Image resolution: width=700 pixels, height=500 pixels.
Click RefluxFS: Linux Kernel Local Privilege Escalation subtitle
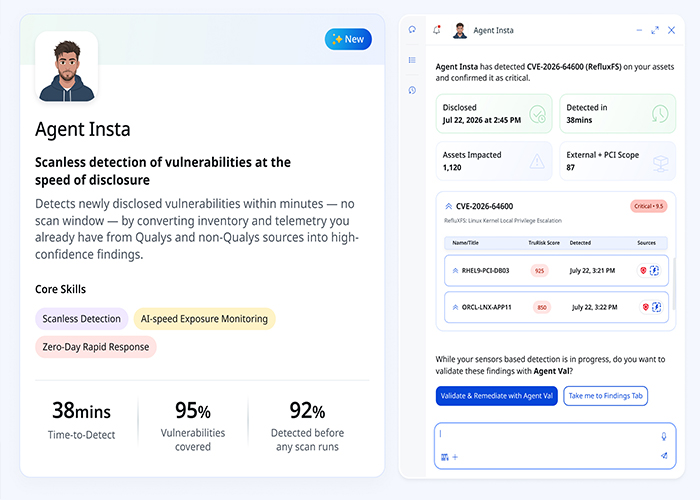click(503, 221)
